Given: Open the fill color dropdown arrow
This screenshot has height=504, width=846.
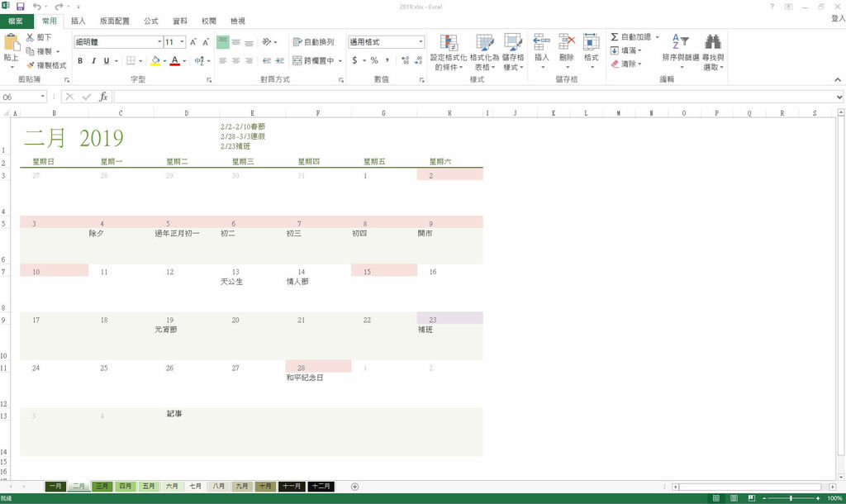Looking at the screenshot, I should 164,61.
